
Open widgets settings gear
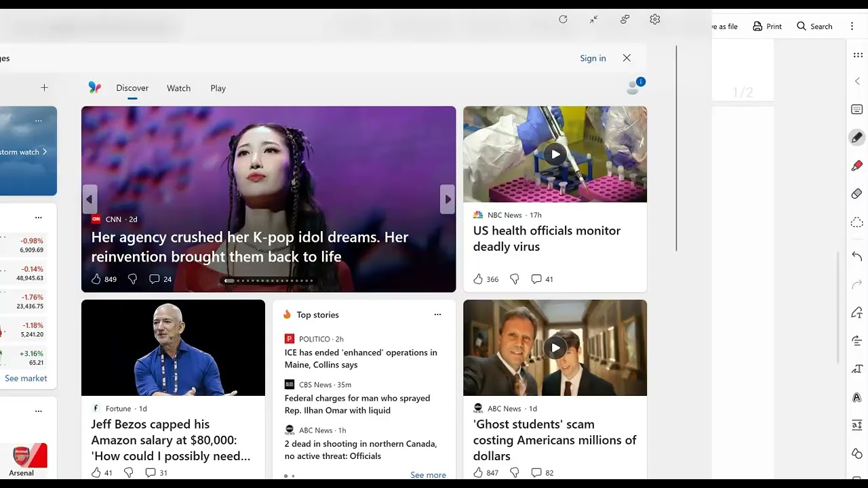pyautogui.click(x=655, y=20)
